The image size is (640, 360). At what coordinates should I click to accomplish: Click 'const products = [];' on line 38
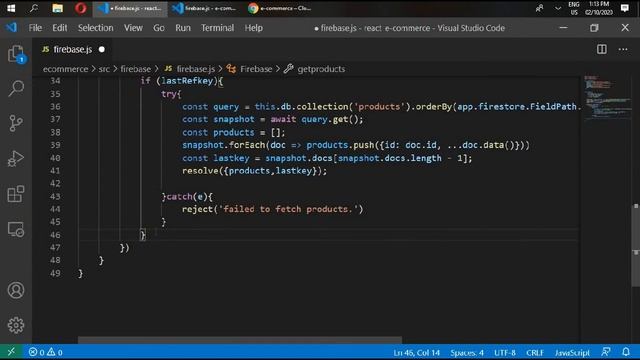234,132
